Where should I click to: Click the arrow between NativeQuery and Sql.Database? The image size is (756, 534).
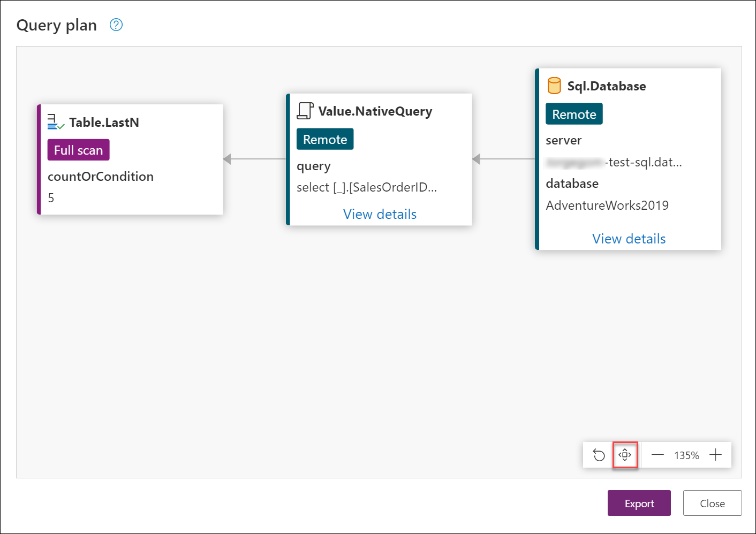503,159
